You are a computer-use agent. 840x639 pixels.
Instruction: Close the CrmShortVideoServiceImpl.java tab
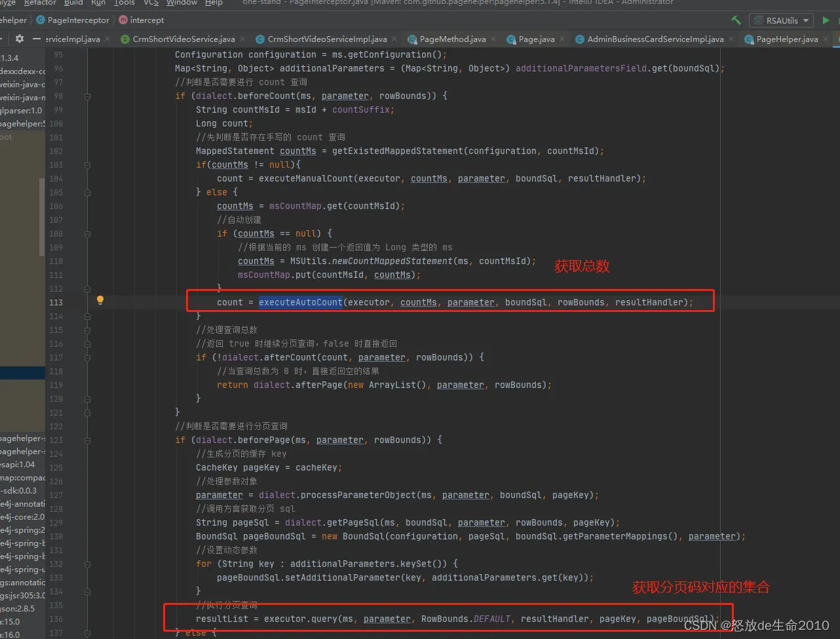pos(394,39)
